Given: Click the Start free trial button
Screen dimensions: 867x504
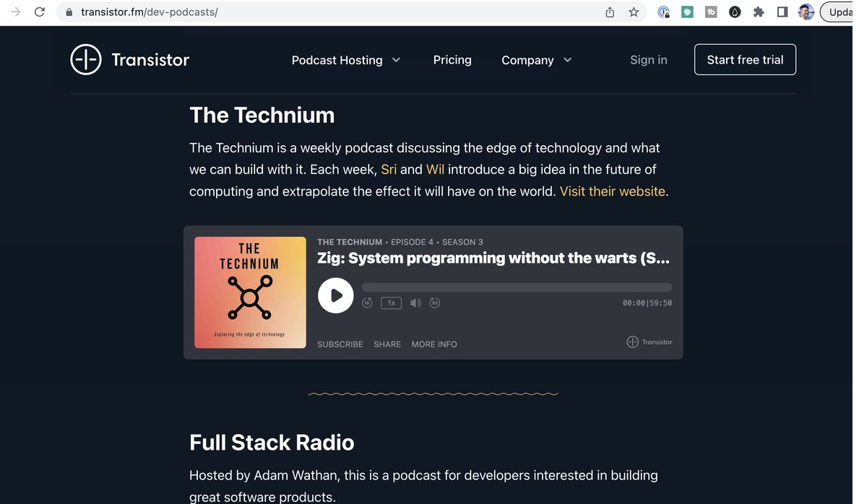Looking at the screenshot, I should [x=745, y=60].
